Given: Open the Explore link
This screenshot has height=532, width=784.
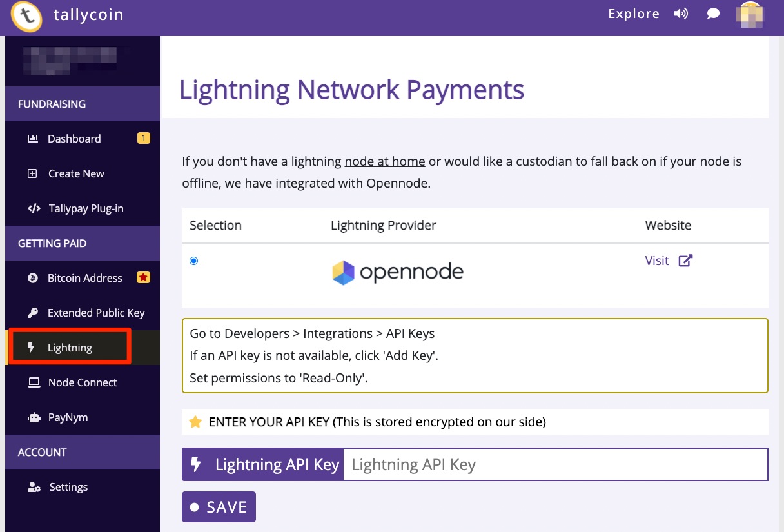Looking at the screenshot, I should tap(634, 14).
